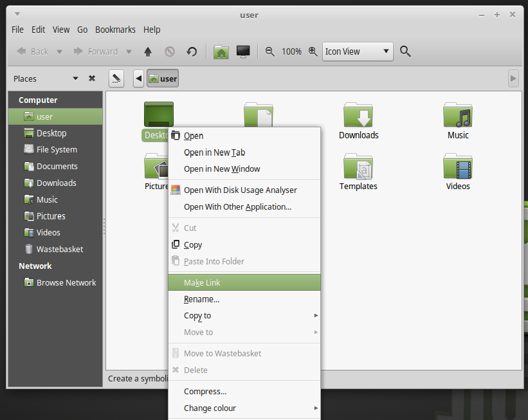Viewport: 528px width, 420px height.
Task: Navigate up a directory using the up arrow
Action: click(147, 51)
